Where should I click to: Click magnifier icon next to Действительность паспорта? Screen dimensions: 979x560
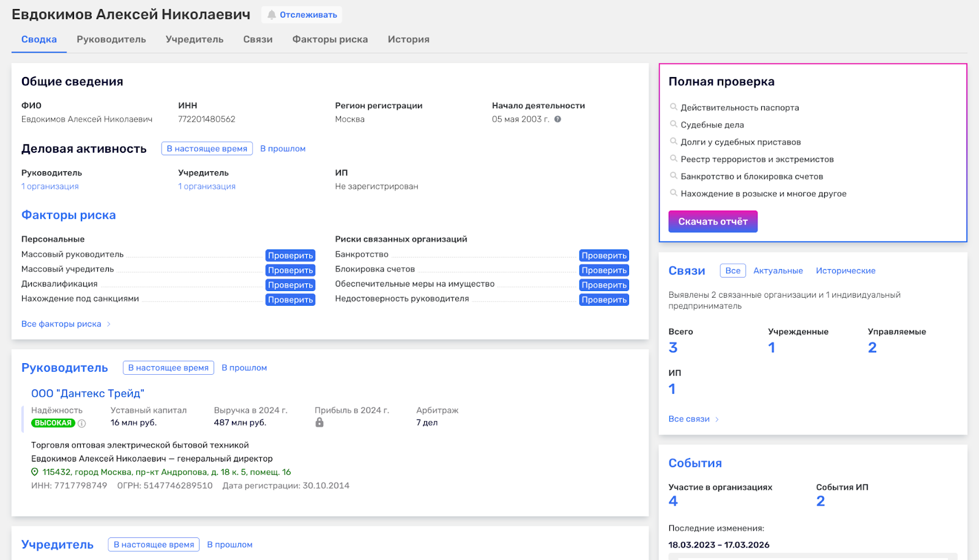tap(673, 107)
